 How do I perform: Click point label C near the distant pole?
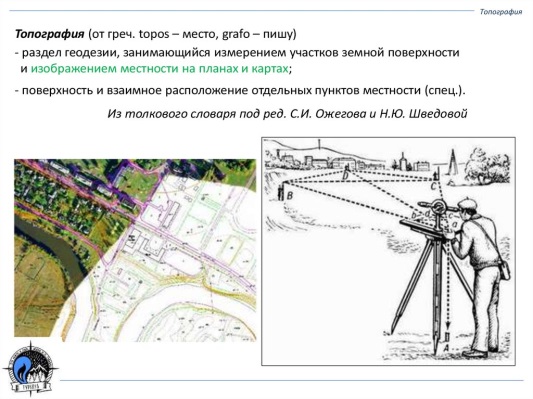(433, 186)
